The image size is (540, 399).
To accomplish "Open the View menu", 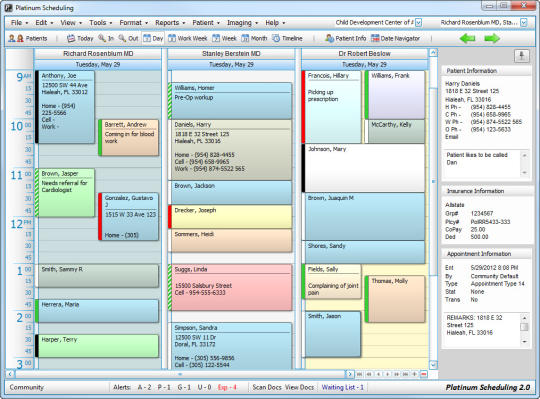I will point(71,23).
